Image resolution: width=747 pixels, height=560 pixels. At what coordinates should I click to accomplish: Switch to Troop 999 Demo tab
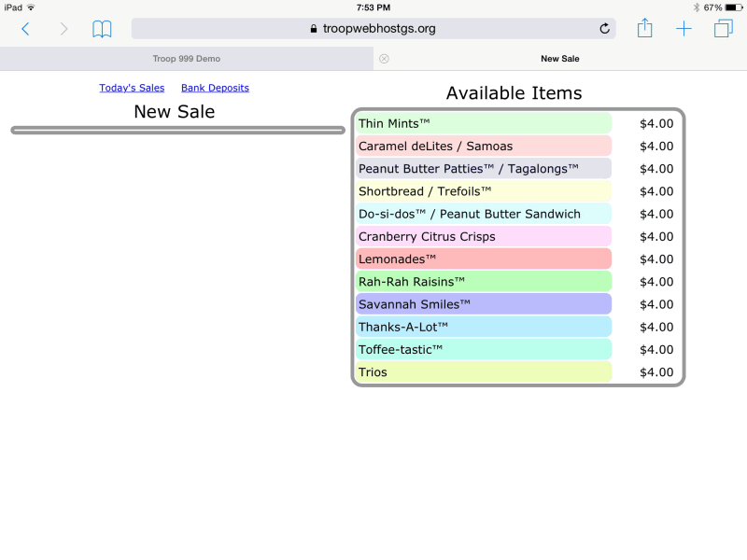[187, 59]
